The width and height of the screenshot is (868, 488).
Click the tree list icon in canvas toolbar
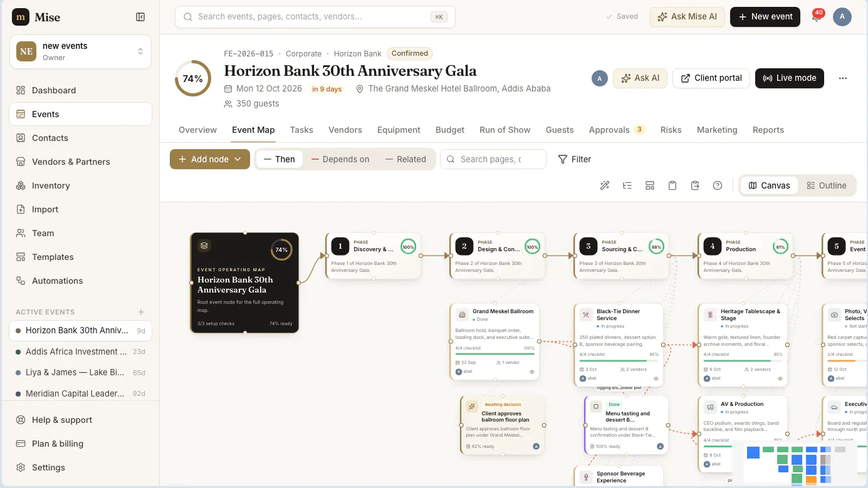click(x=627, y=185)
